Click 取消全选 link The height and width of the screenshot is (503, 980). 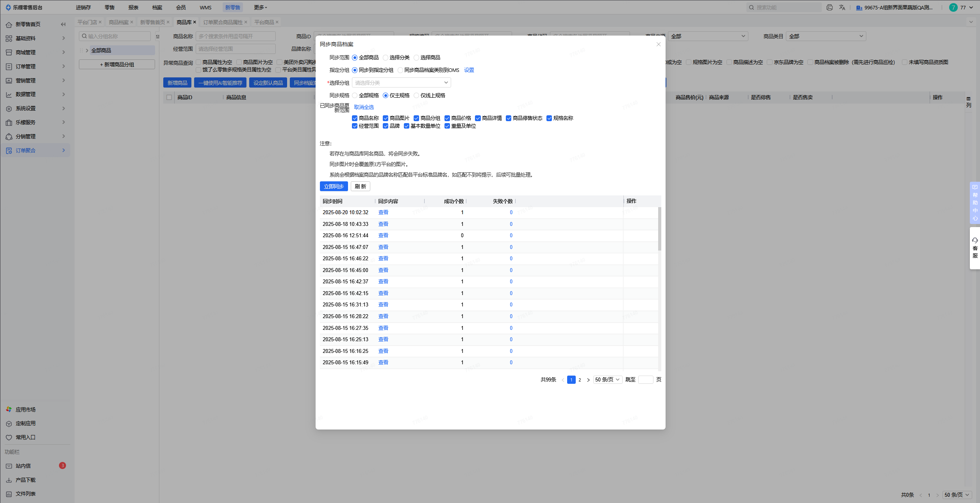(x=364, y=107)
